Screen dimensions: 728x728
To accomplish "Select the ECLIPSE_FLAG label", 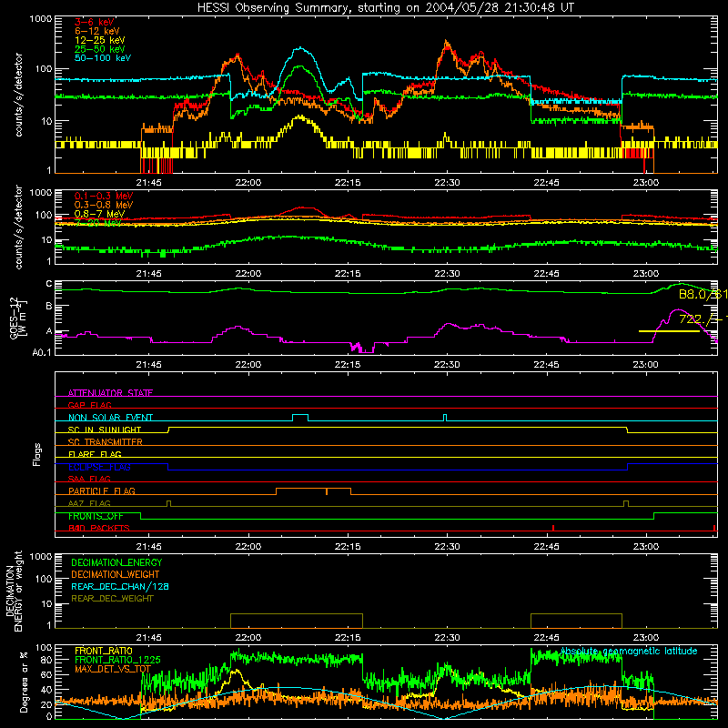I will coord(99,467).
